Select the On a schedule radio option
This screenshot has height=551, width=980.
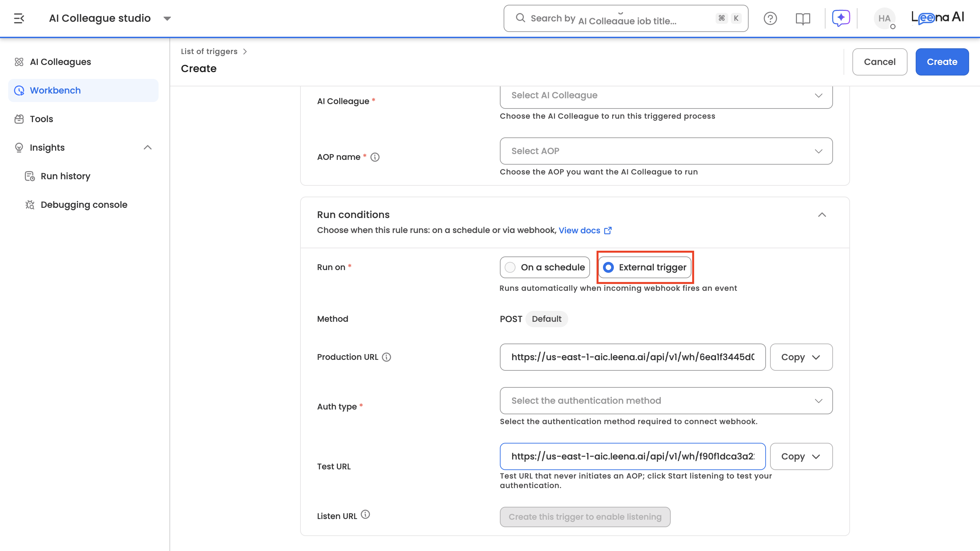coord(545,267)
